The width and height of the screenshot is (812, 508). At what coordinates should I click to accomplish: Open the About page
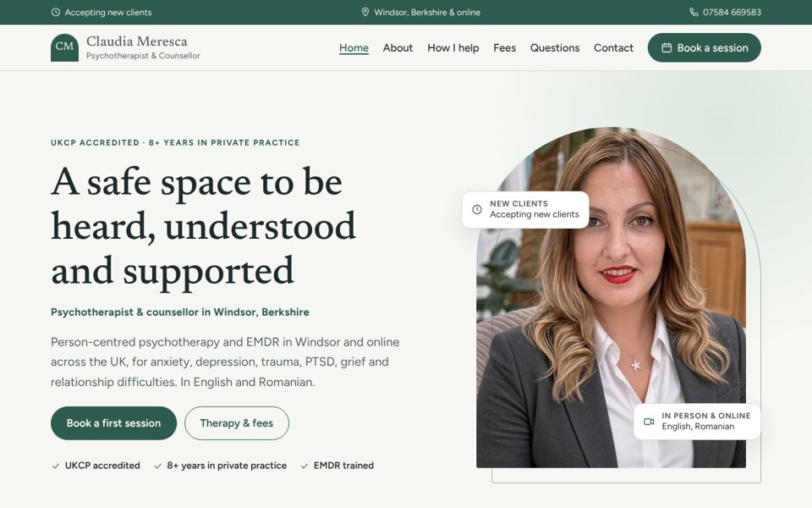pos(398,47)
